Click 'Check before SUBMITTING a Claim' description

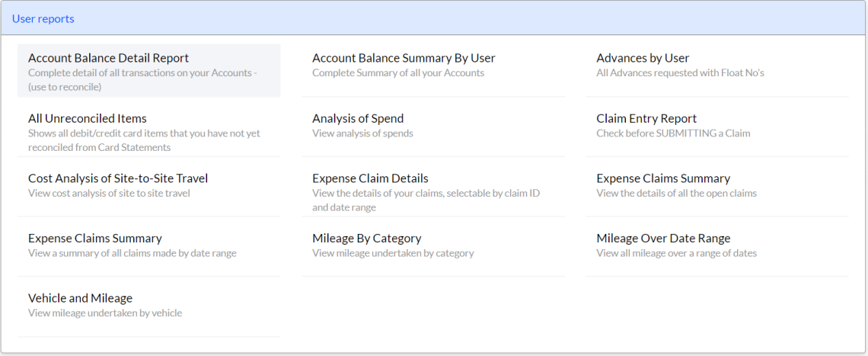(x=673, y=133)
